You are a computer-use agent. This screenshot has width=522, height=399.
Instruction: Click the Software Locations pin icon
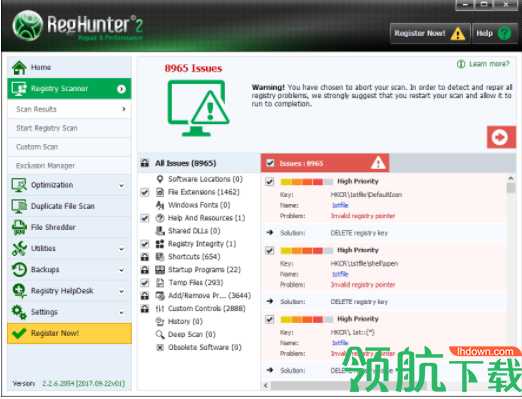(x=160, y=179)
